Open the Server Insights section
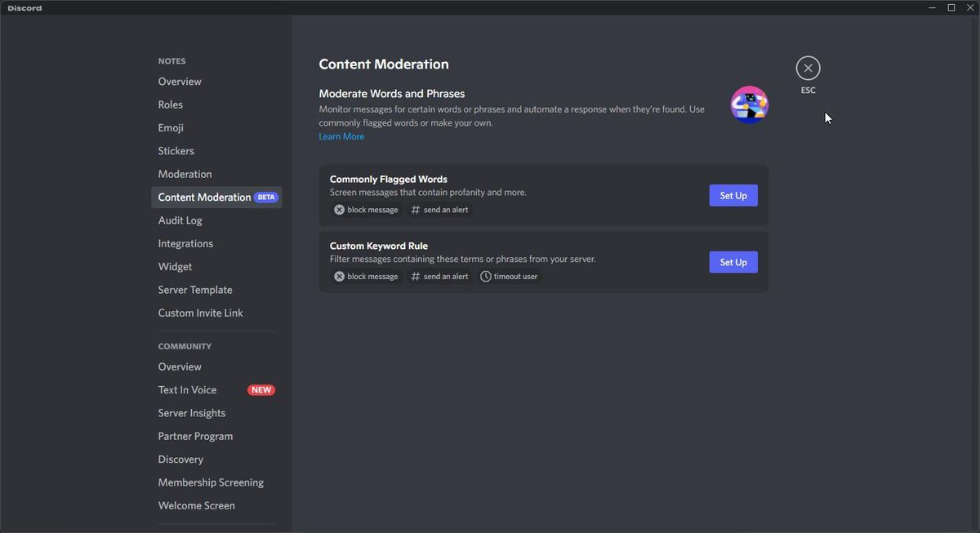The height and width of the screenshot is (533, 980). point(191,412)
